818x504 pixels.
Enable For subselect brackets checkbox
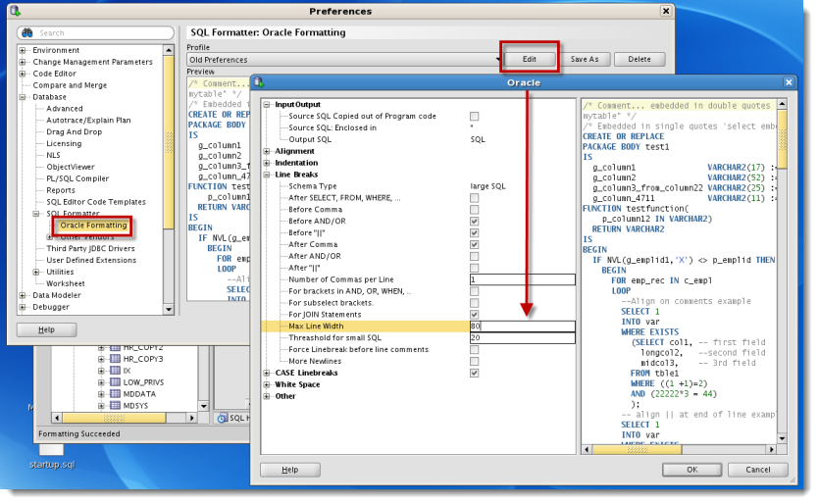click(x=474, y=303)
